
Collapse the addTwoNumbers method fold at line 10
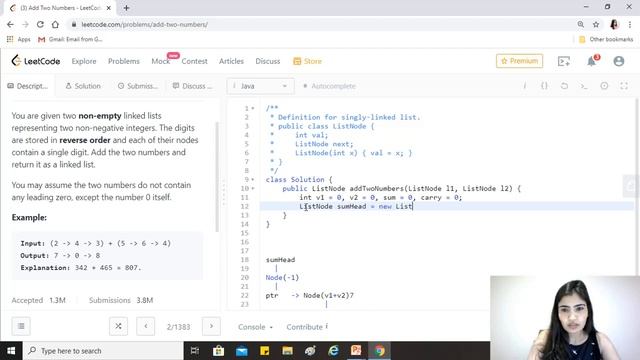[x=253, y=189]
